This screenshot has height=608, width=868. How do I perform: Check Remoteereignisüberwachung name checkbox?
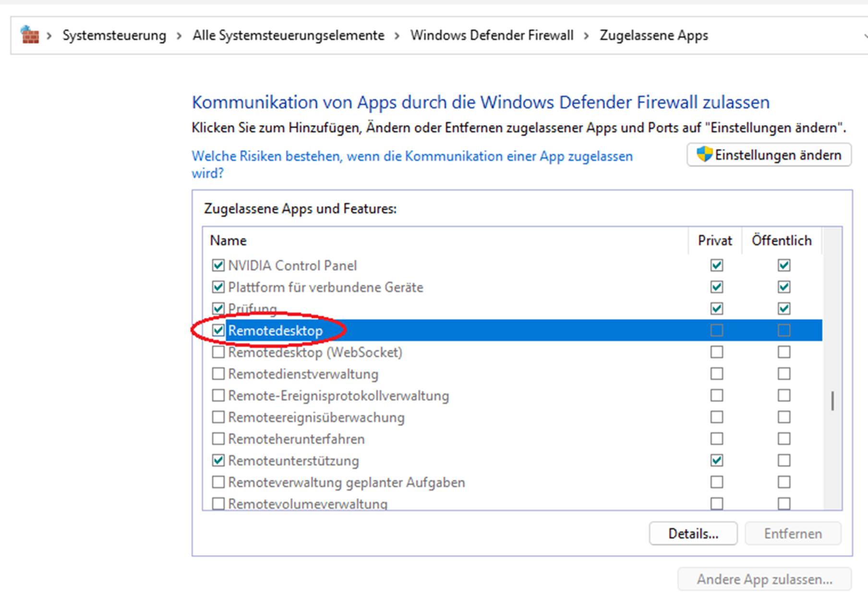218,417
